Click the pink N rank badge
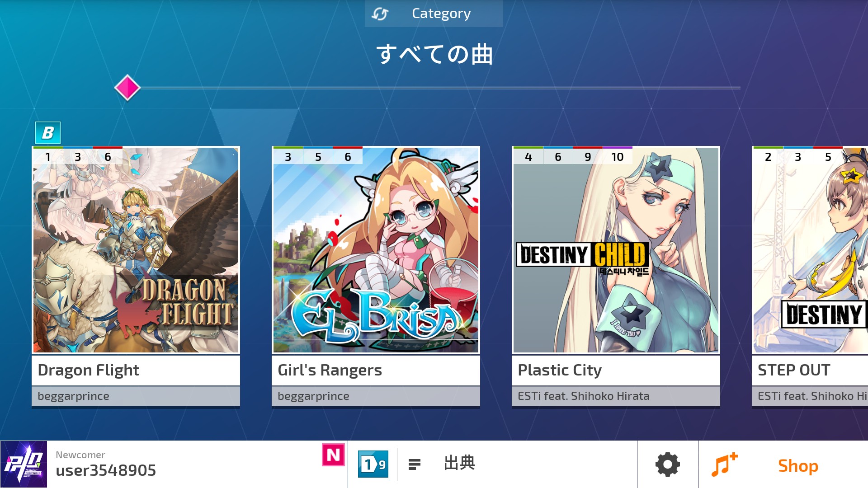868x488 pixels. coord(333,455)
